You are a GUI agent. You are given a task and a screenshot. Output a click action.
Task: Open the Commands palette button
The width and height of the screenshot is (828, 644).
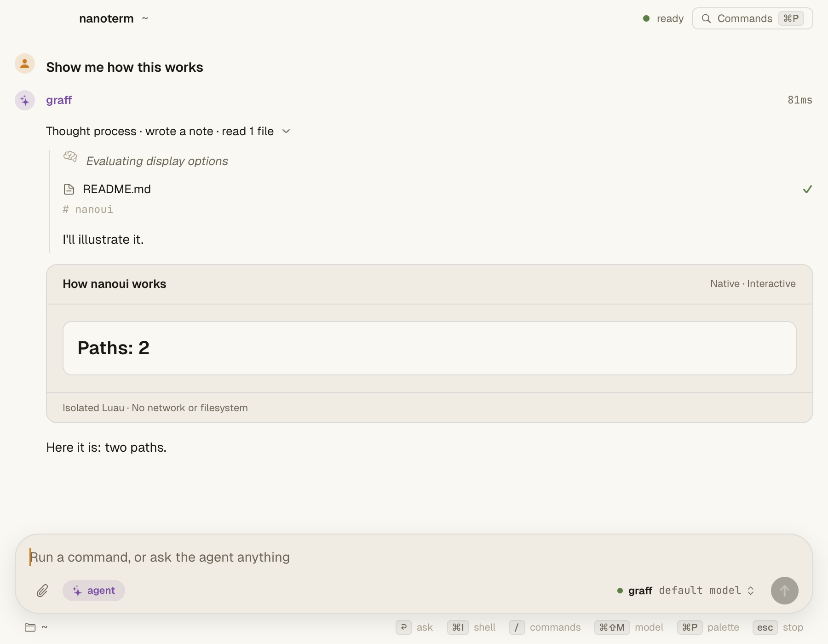(752, 18)
